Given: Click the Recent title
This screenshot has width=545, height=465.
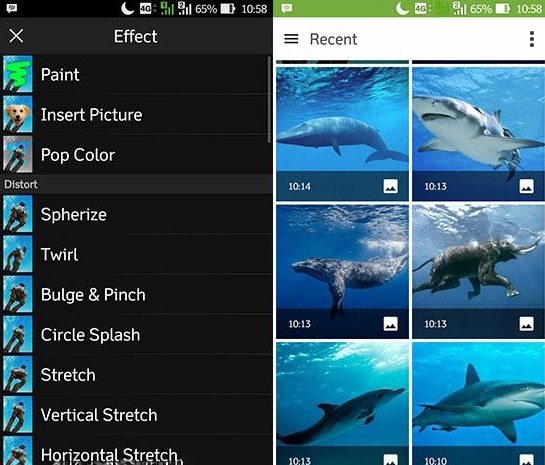Looking at the screenshot, I should click(x=333, y=39).
